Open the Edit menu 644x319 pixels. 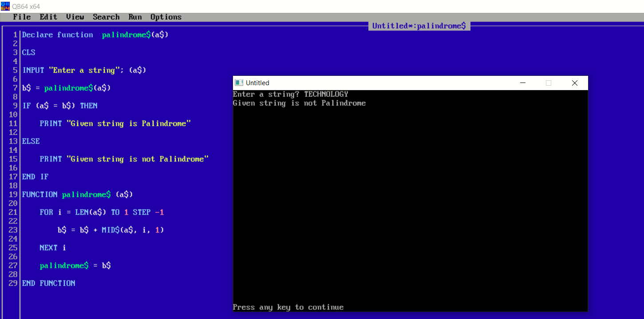click(x=48, y=17)
